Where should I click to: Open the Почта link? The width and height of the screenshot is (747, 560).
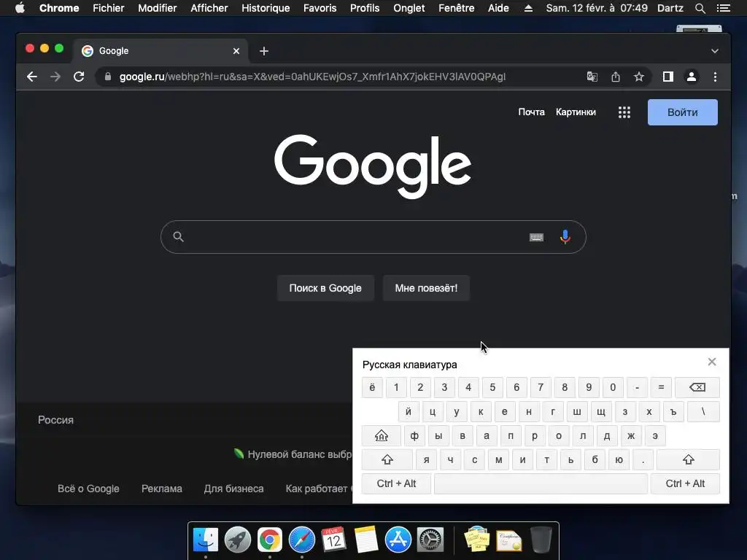pos(531,112)
